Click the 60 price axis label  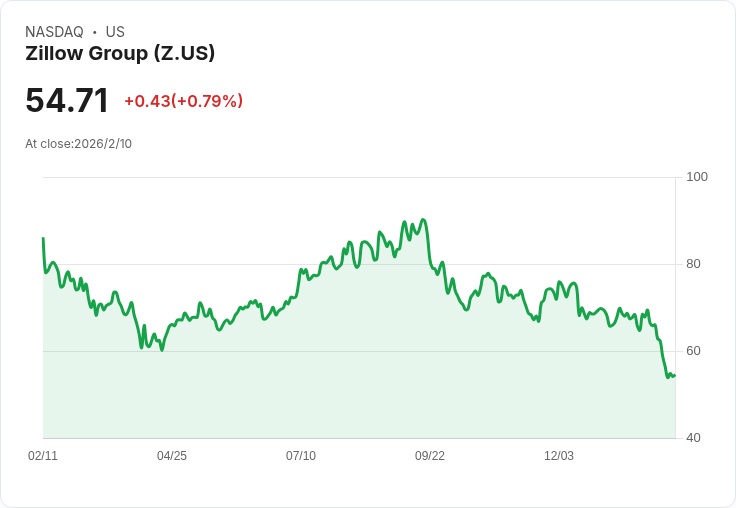693,351
